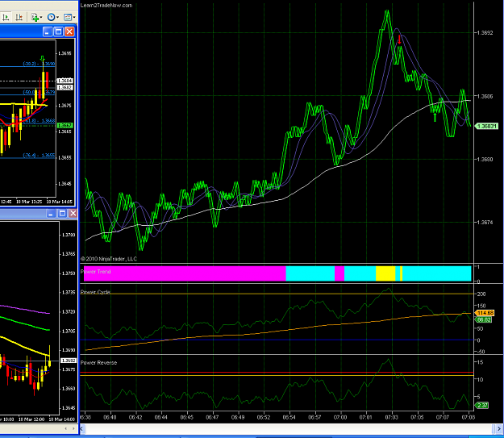Image resolution: width=504 pixels, height=438 pixels.
Task: Minimize the upper-left candlestick chart window
Action: (48, 31)
